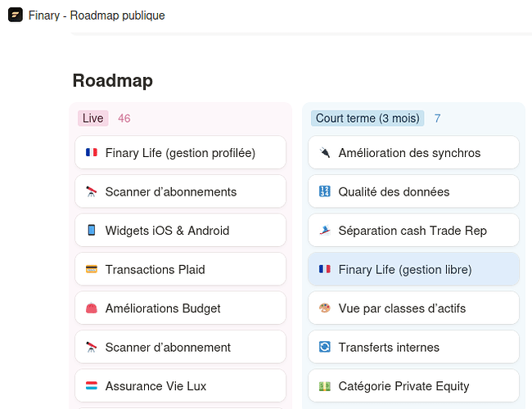Click the Finary - Roadmap publique page title
The width and height of the screenshot is (532, 409).
click(97, 16)
